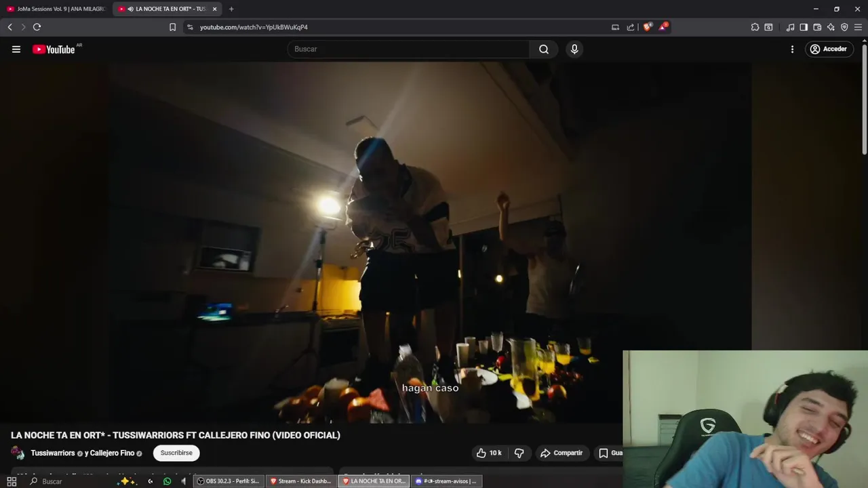The image size is (868, 488).
Task: Toggle the browser sidebar panel
Action: coord(804,27)
